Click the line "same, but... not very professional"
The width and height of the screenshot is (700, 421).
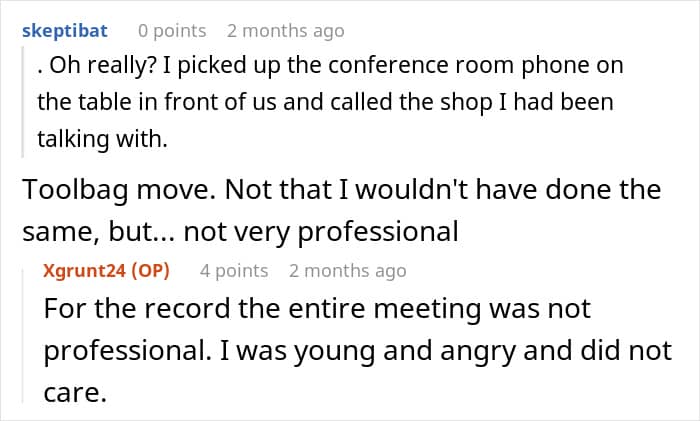coord(240,232)
